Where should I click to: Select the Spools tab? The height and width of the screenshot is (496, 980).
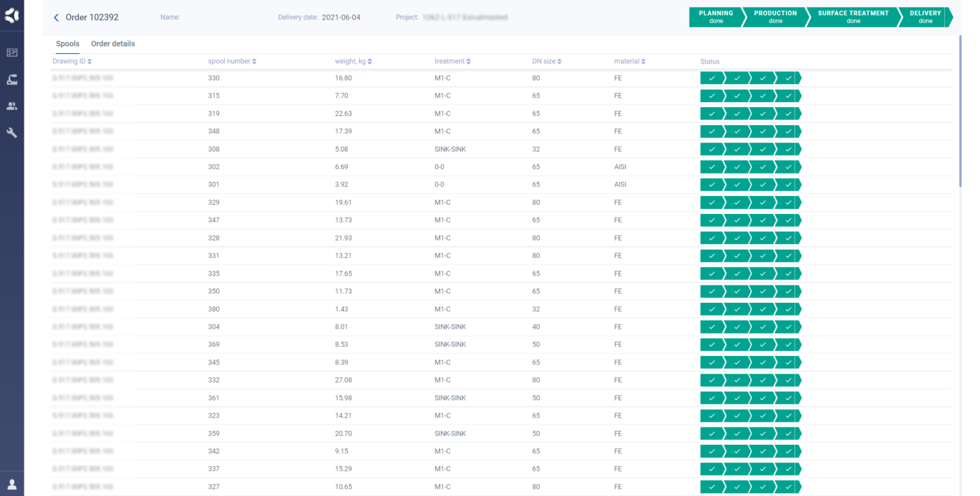pyautogui.click(x=67, y=43)
